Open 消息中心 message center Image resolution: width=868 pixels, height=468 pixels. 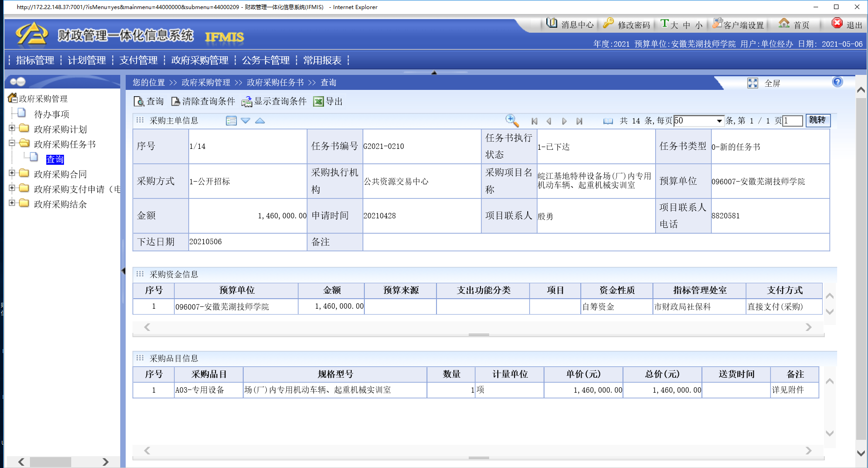(570, 25)
